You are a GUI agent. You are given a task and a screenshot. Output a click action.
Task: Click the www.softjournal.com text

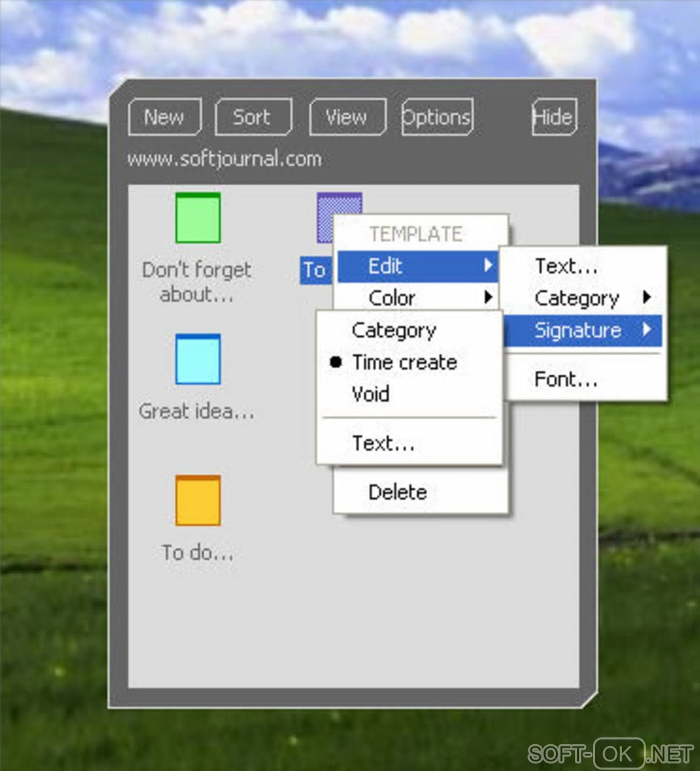(224, 159)
